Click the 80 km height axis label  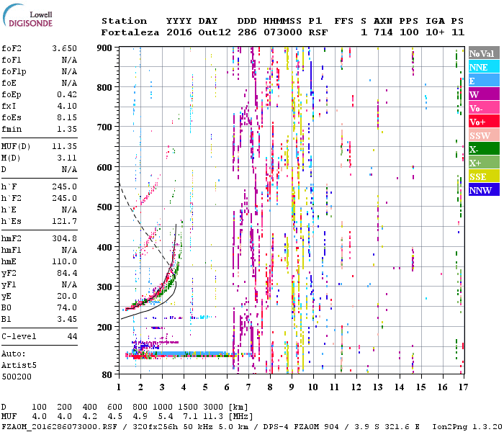[107, 375]
